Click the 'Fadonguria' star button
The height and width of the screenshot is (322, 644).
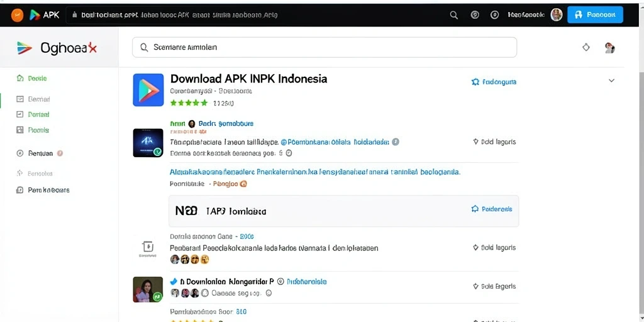click(x=494, y=82)
